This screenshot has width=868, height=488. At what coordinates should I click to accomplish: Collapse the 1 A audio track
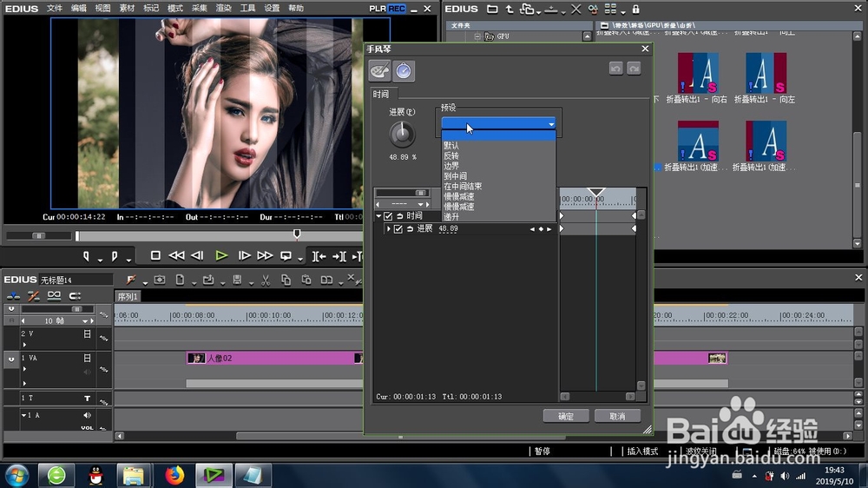23,415
